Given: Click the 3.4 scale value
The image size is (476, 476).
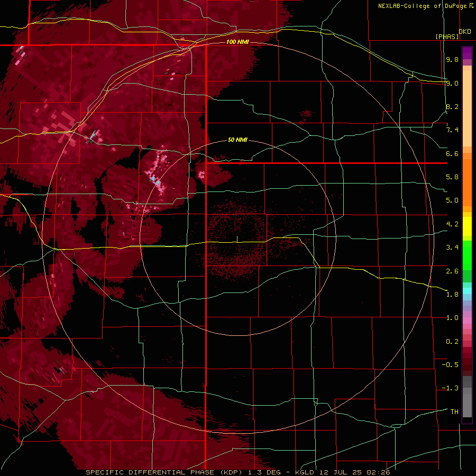Looking at the screenshot, I should [452, 248].
